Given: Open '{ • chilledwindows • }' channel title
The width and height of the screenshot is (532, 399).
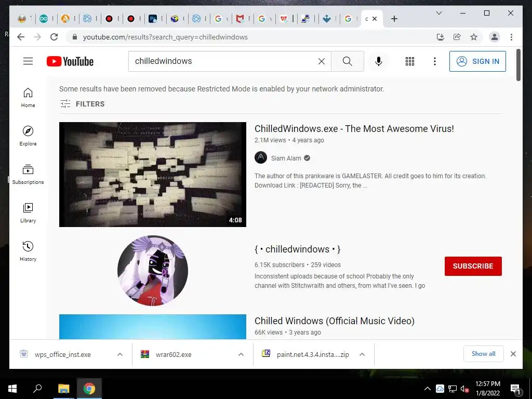Looking at the screenshot, I should point(298,249).
